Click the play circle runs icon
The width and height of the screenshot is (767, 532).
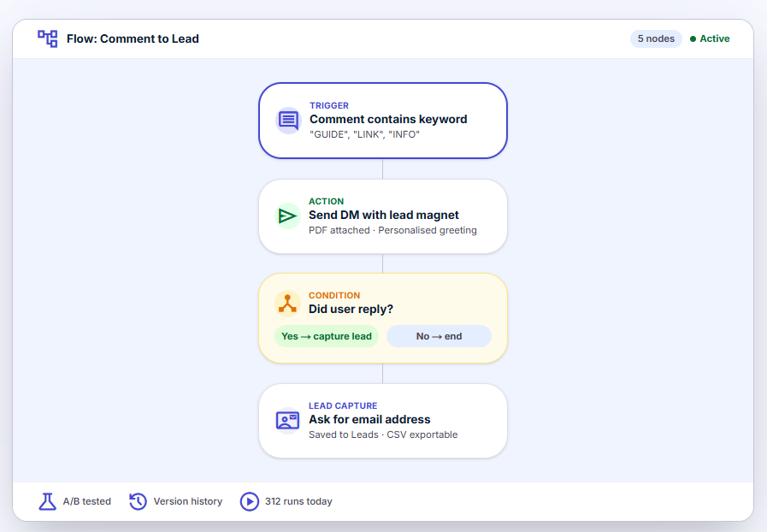click(x=250, y=502)
